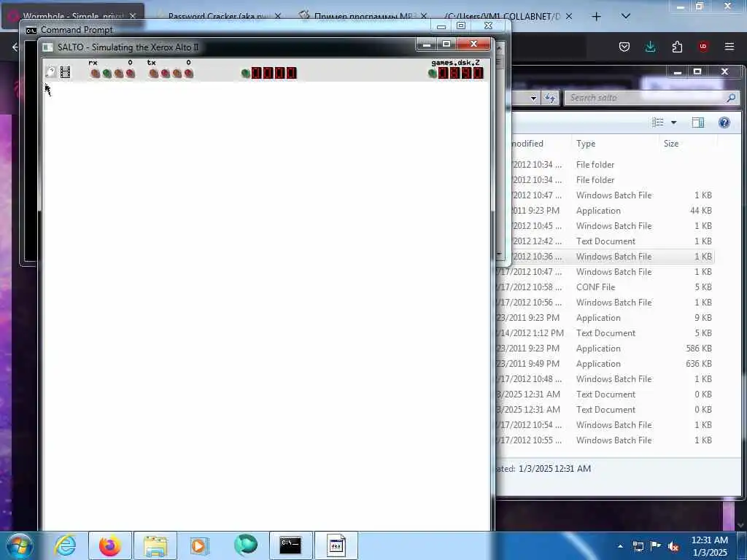
Task: Click the green rx LED in SALTO
Action: pyautogui.click(x=107, y=74)
